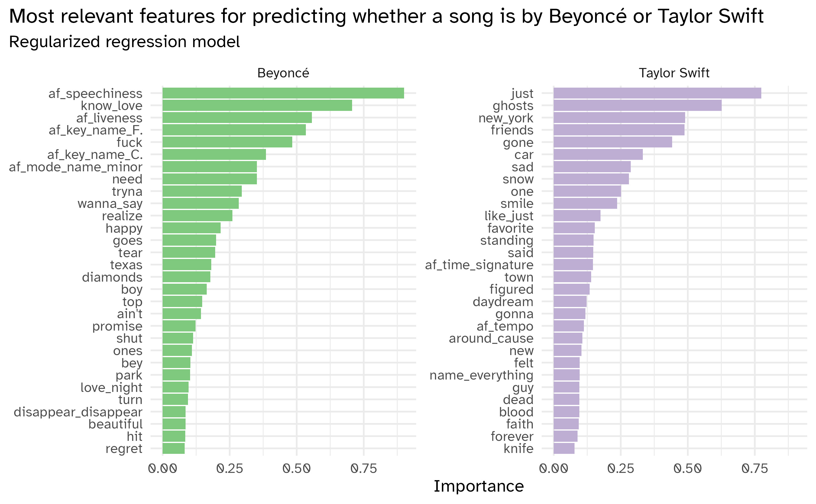
Task: Click the 'af_mode_name_minor' axis label
Action: 76,167
